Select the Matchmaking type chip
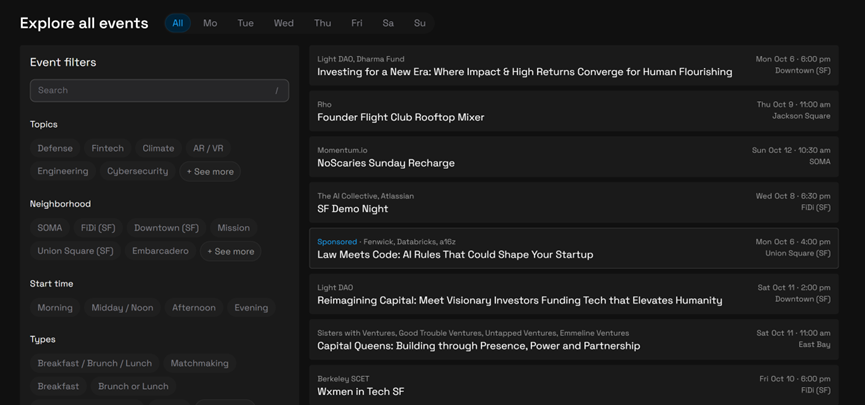 click(200, 363)
